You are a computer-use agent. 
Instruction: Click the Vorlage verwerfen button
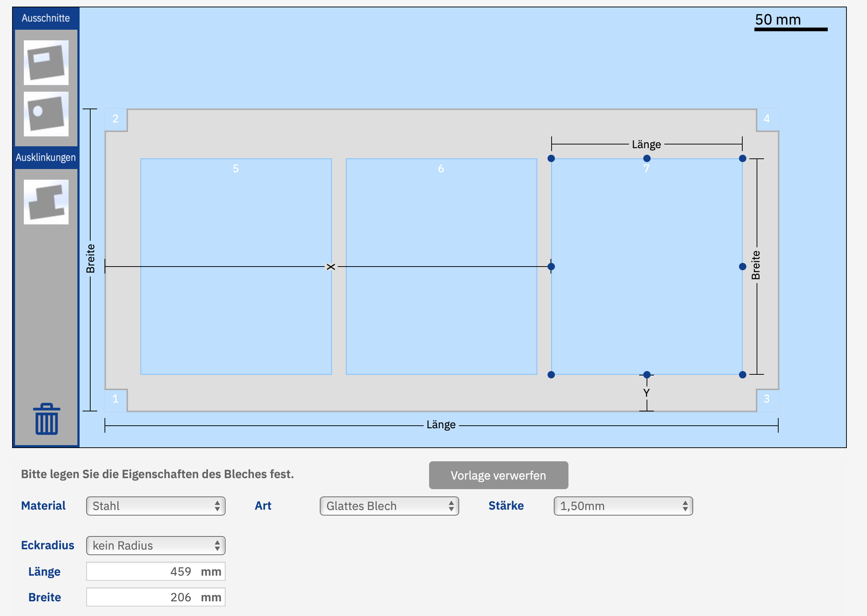(498, 475)
